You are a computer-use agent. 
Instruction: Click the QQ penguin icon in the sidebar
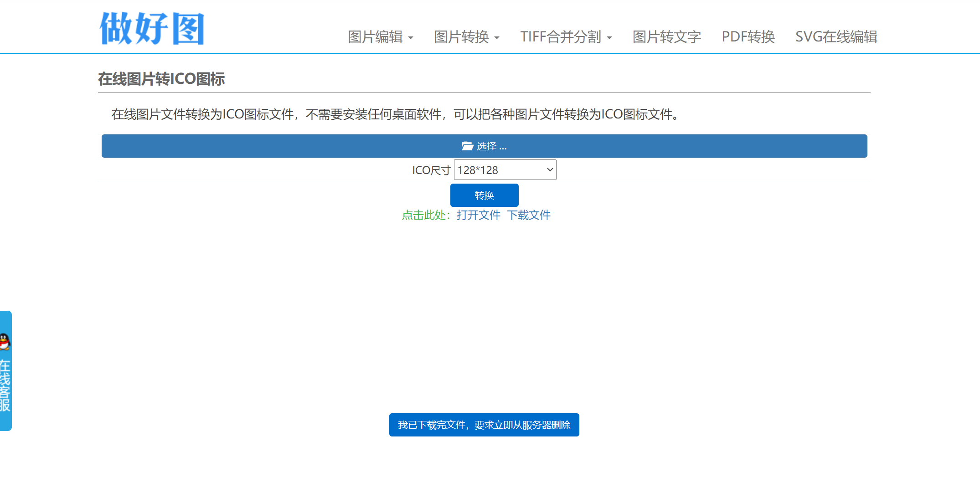5,341
